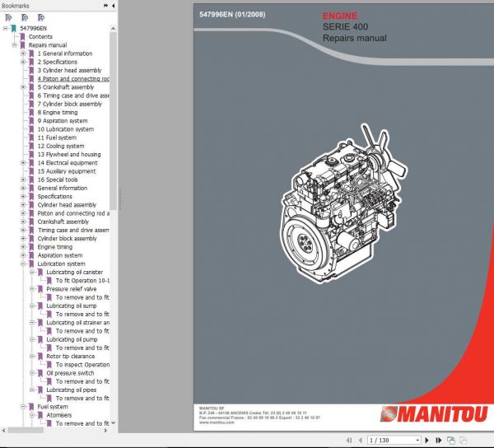Open the To inspect Operation bookmark

point(82,365)
